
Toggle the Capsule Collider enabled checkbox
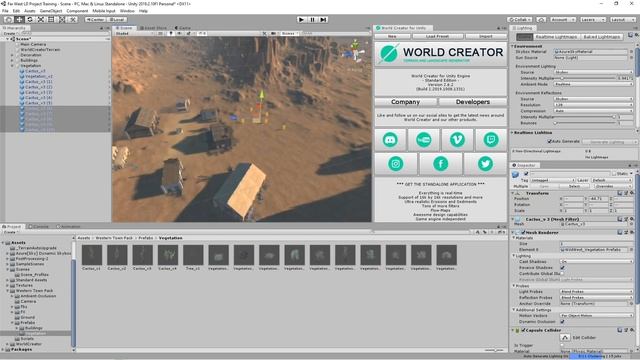[523, 330]
